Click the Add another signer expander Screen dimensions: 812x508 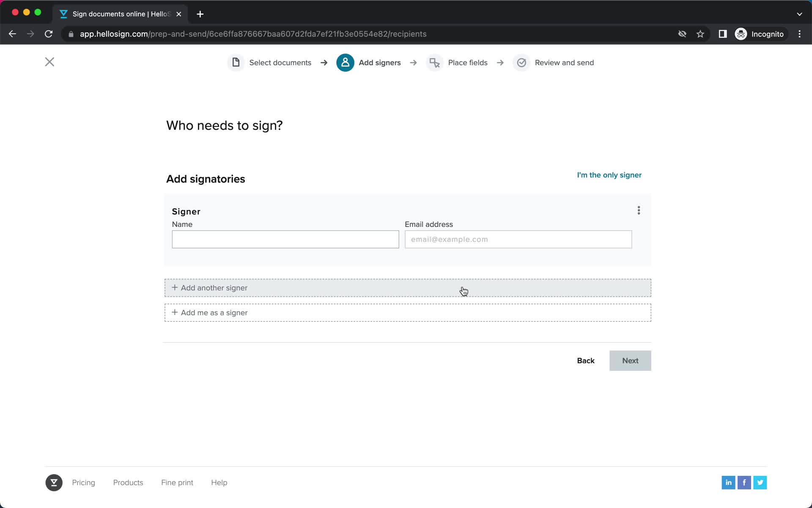(407, 287)
